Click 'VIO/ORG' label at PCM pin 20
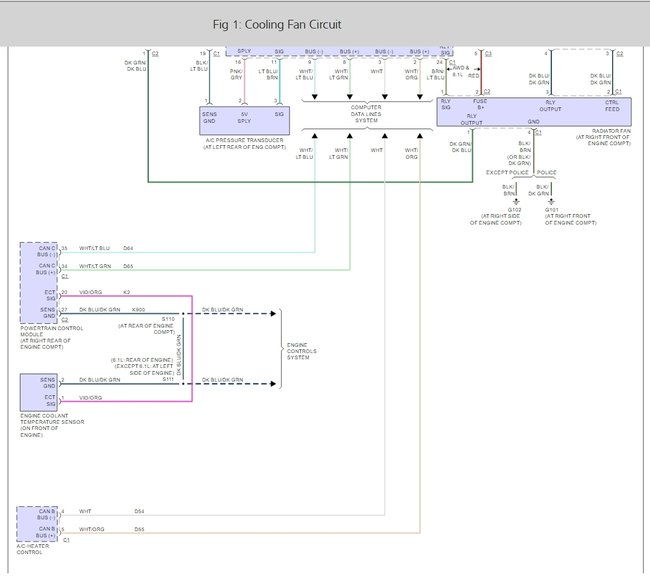The image size is (650, 587). [90, 292]
